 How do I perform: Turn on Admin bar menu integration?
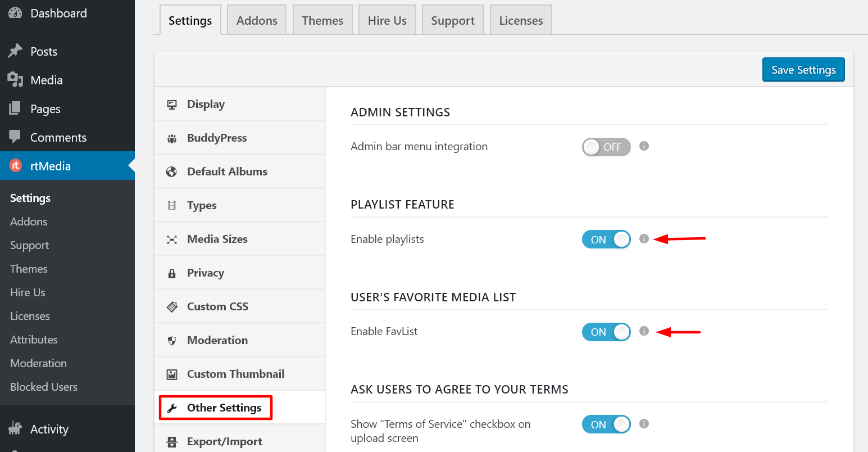coord(606,147)
